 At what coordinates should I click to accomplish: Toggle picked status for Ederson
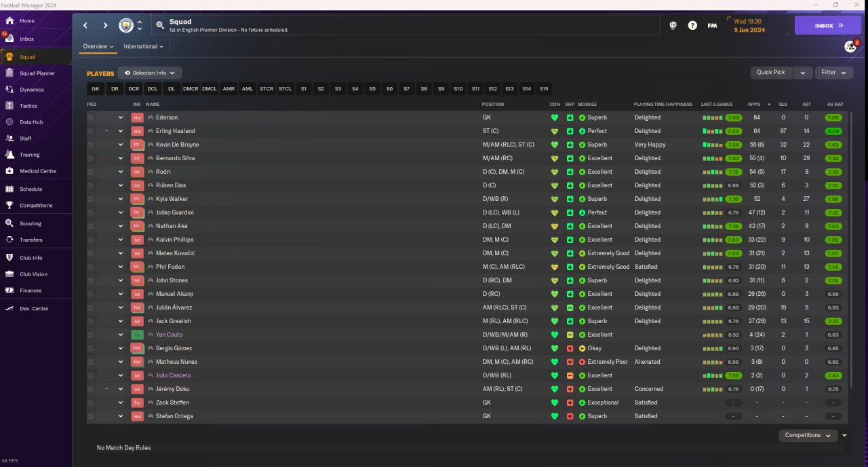pos(90,117)
